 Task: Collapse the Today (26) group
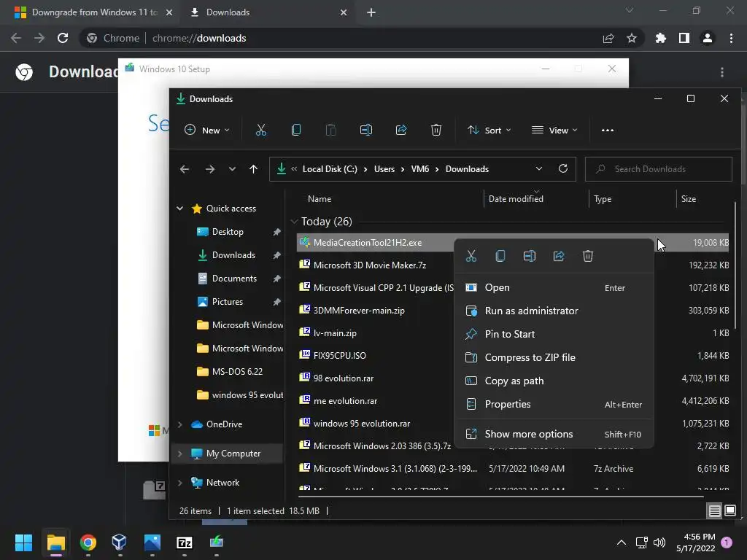coord(295,222)
